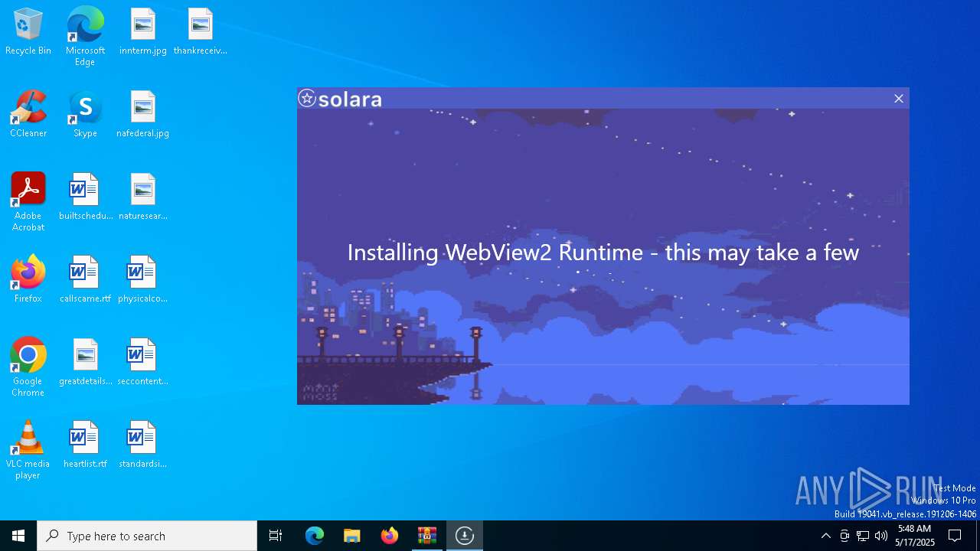Open the notification center

pos(955,536)
